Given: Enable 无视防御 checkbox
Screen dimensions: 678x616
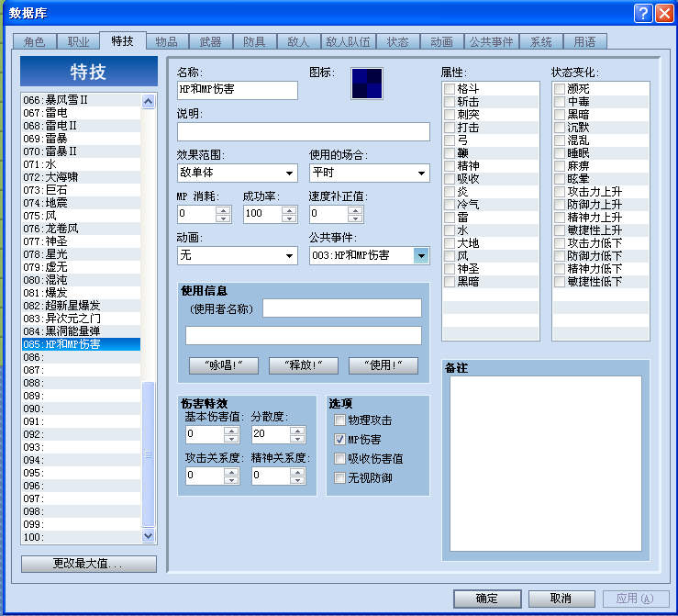Looking at the screenshot, I should click(x=339, y=478).
